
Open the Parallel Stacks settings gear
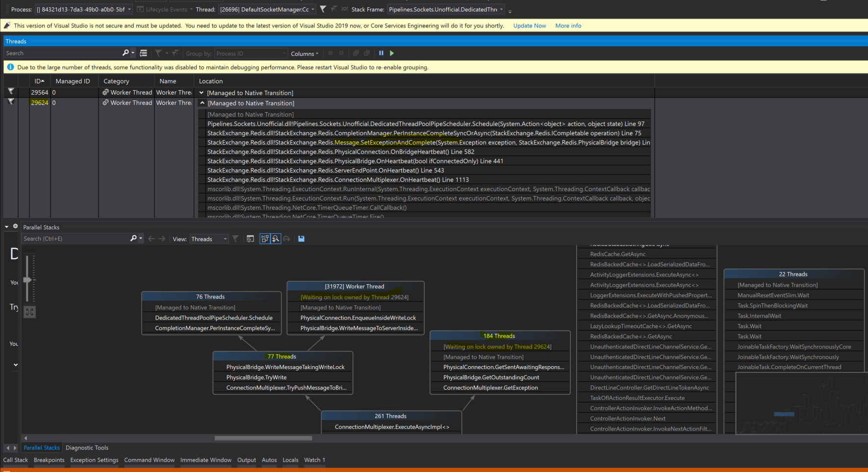tap(16, 226)
